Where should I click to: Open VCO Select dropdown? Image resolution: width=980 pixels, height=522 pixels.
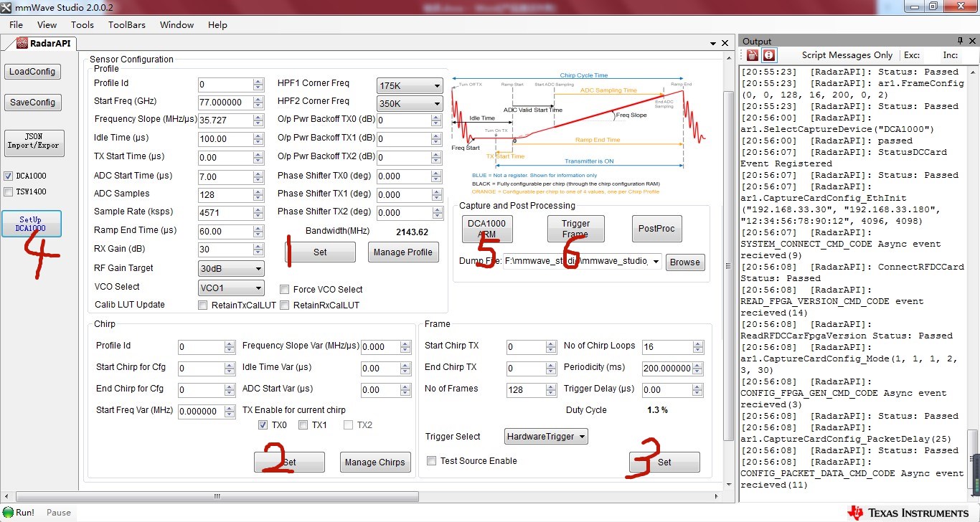pos(231,288)
